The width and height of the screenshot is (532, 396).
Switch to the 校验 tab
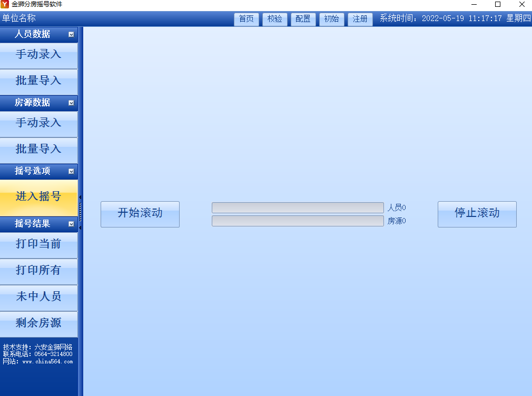[x=275, y=19]
